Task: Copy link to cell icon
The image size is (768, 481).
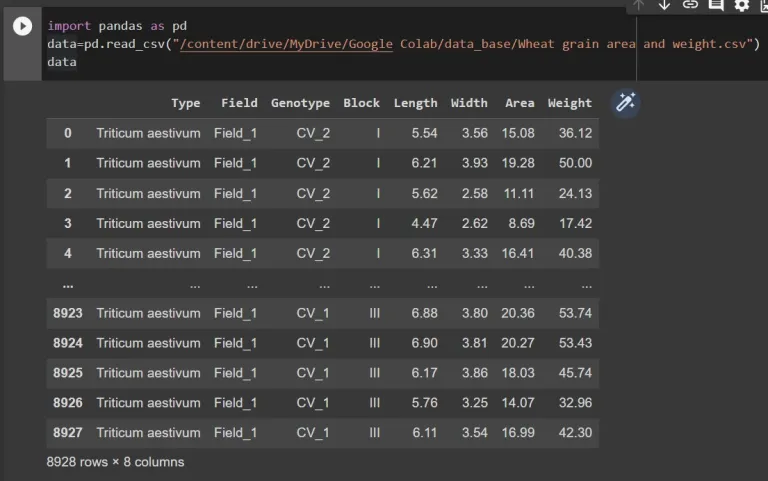Action: [x=690, y=5]
